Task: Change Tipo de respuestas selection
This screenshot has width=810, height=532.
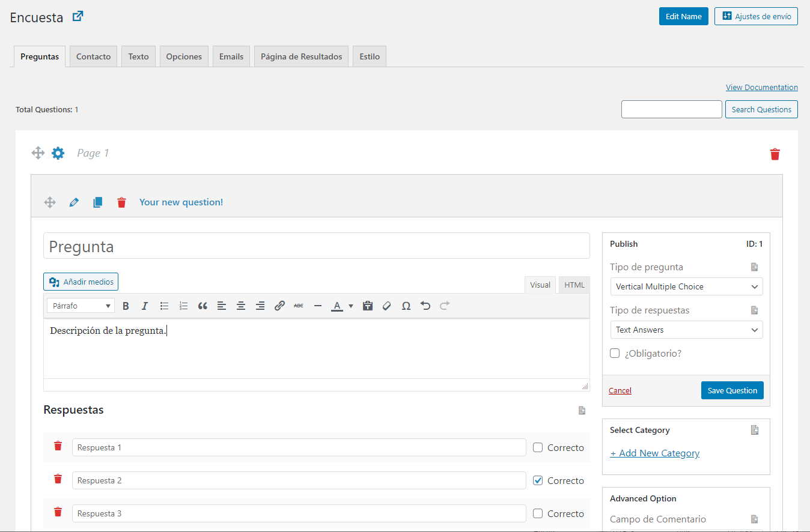Action: click(686, 330)
